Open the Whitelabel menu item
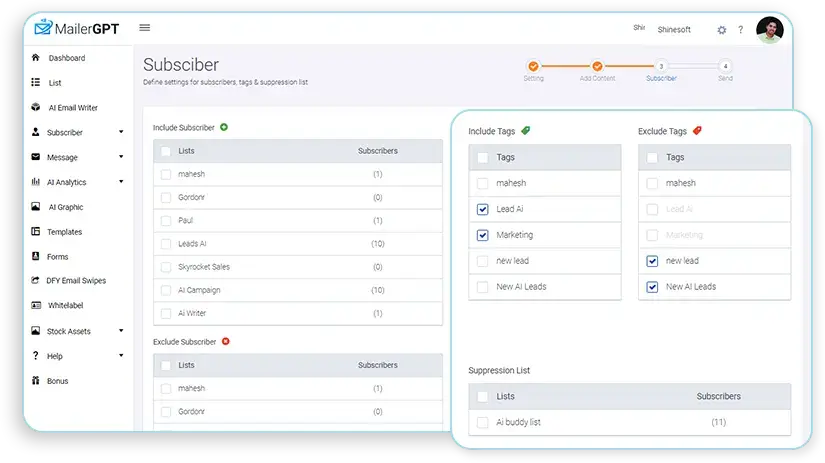The height and width of the screenshot is (463, 825). (66, 305)
